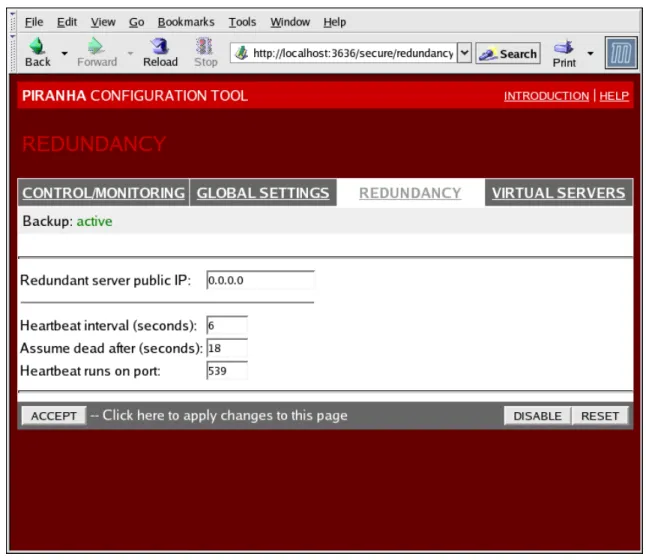Open the Window menu

[290, 22]
